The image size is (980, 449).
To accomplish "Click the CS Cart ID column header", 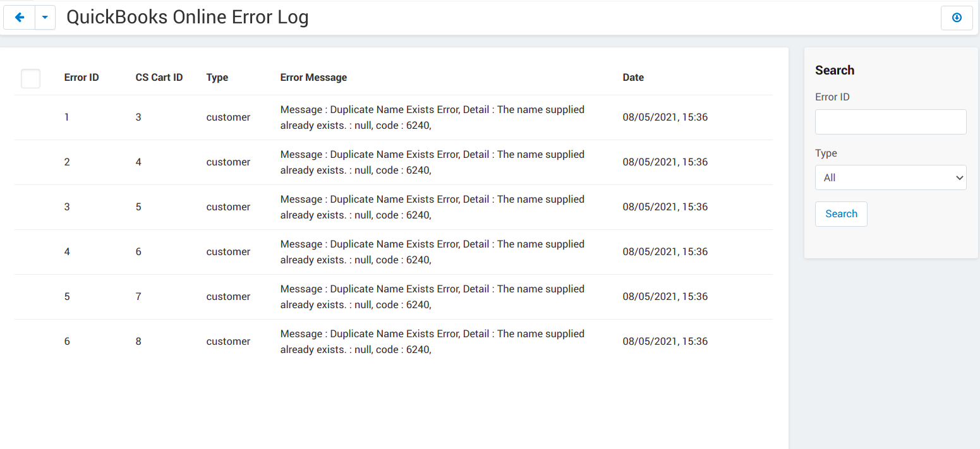I will (x=159, y=78).
